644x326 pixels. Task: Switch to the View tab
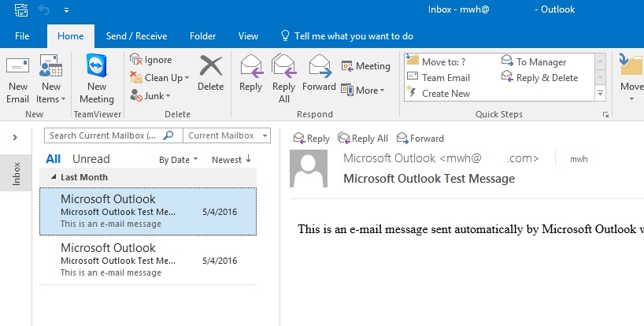248,36
